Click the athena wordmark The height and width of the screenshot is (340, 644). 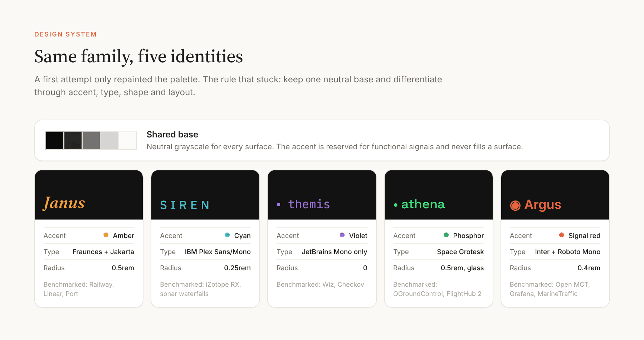click(423, 204)
